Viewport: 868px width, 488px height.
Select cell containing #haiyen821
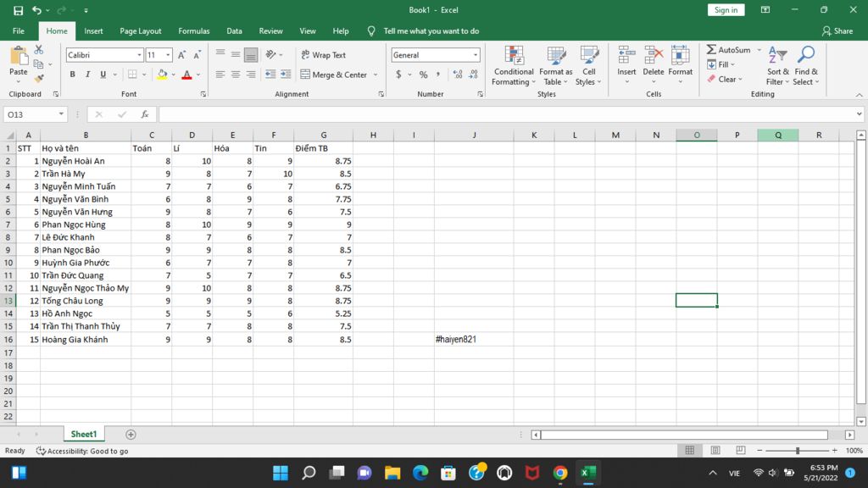coord(474,339)
